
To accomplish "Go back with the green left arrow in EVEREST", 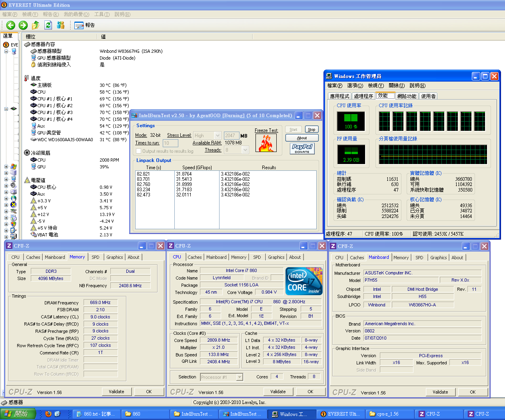I will [11, 25].
